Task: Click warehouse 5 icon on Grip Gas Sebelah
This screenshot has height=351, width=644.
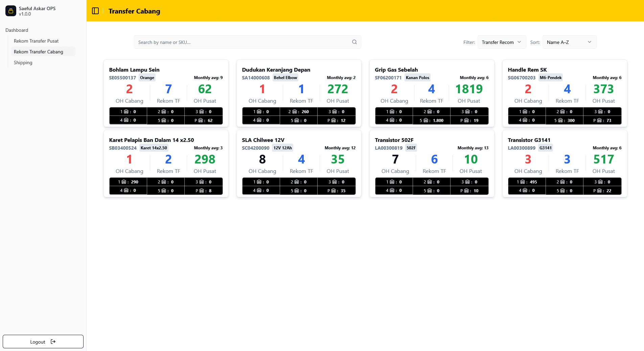Action: tap(426, 121)
